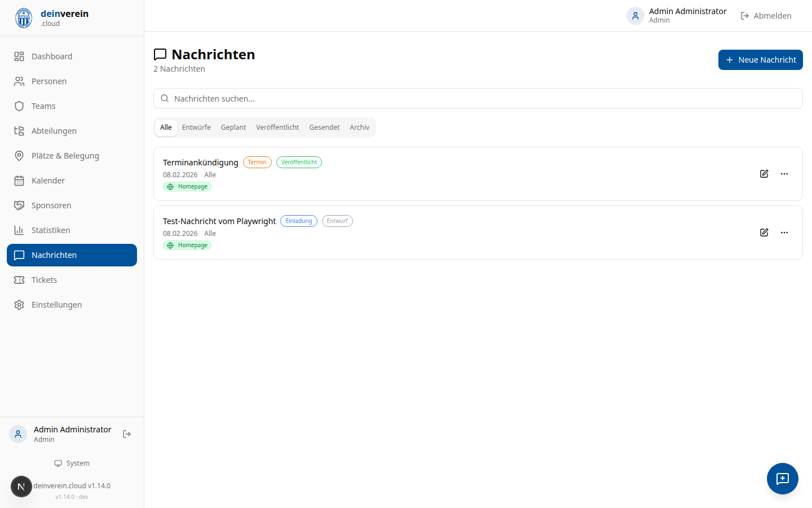Viewport: 812px width, 508px height.
Task: Go to Plätze & Belegung
Action: click(65, 156)
